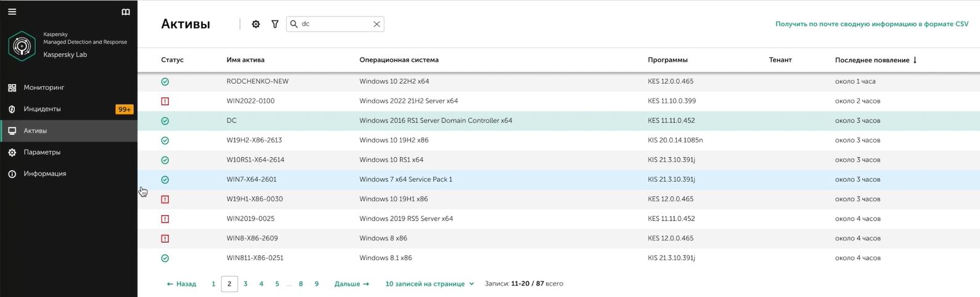Open Параметры in the sidebar
The image size is (980, 297).
[42, 152]
